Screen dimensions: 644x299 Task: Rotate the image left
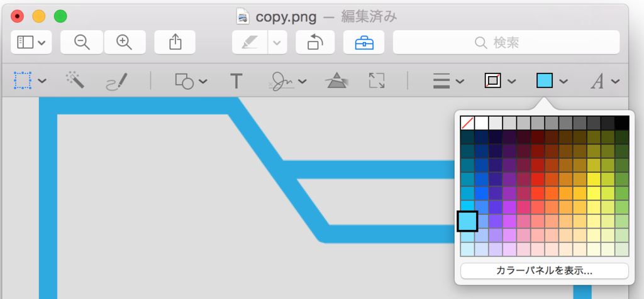click(x=315, y=42)
